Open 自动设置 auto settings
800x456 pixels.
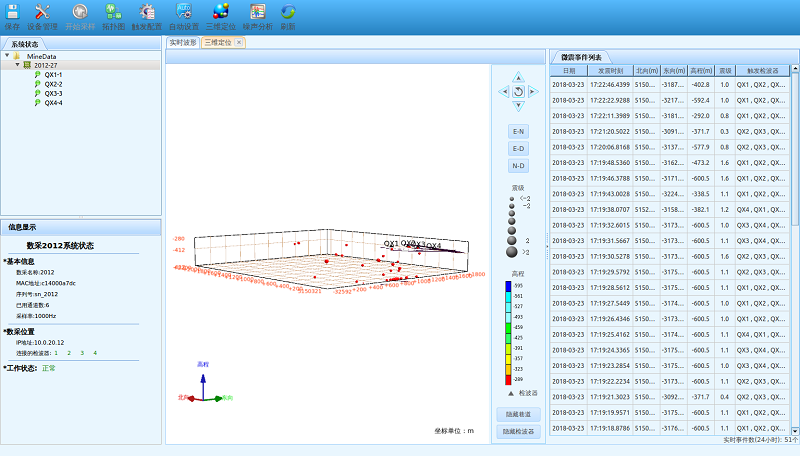184,14
